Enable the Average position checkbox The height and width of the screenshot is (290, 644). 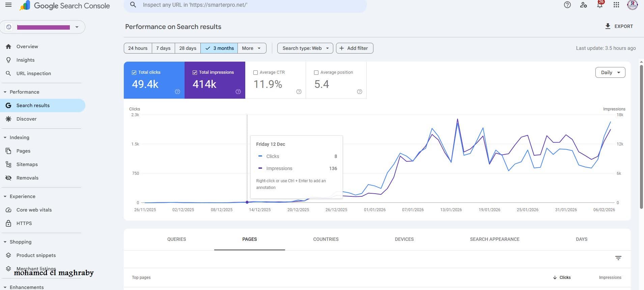[316, 72]
